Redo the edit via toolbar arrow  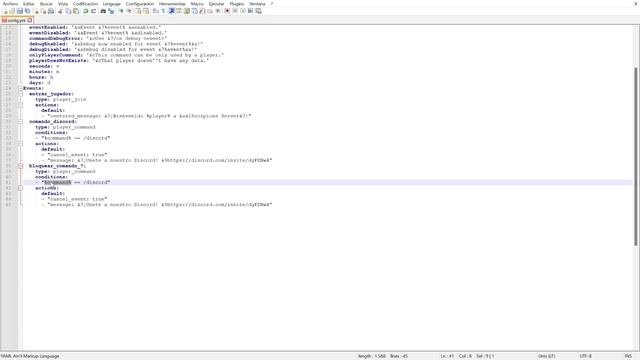[x=93, y=11]
